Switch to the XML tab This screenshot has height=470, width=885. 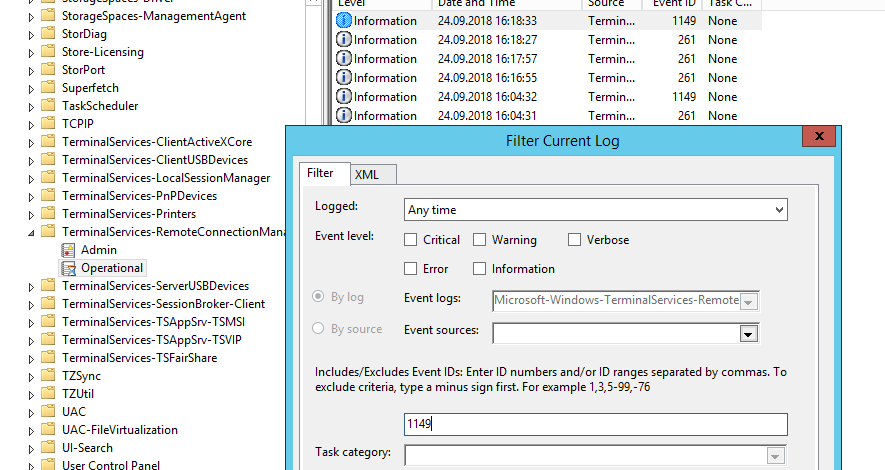[373, 174]
